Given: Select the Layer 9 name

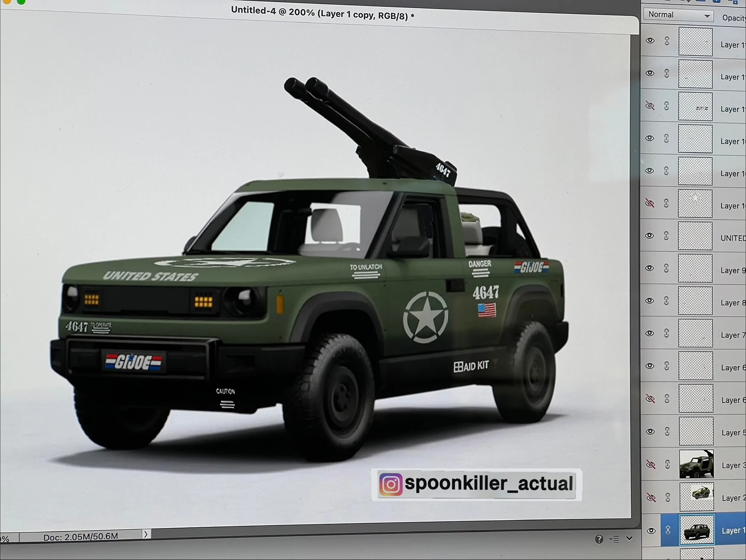Looking at the screenshot, I should click(x=733, y=271).
